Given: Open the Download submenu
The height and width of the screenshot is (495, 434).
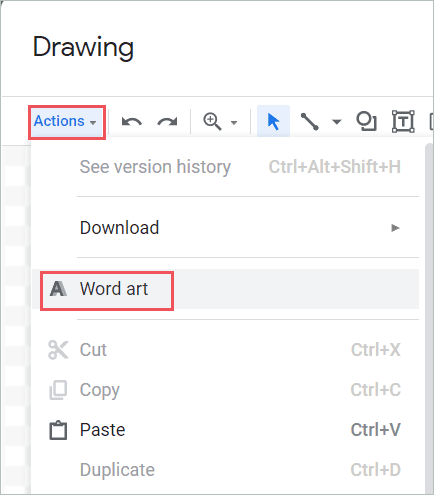Looking at the screenshot, I should coord(225,228).
